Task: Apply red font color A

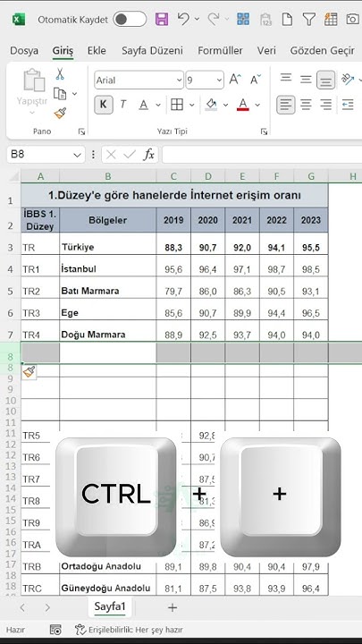Action: (x=243, y=105)
